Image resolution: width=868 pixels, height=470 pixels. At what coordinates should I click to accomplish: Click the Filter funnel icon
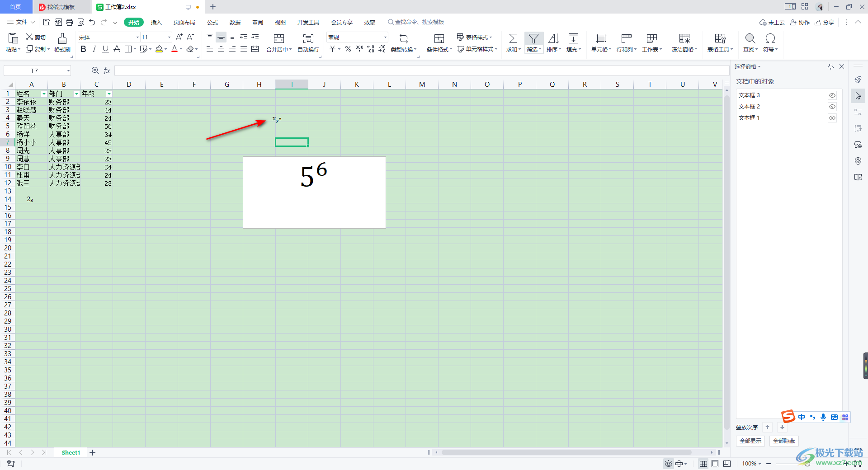coord(533,38)
